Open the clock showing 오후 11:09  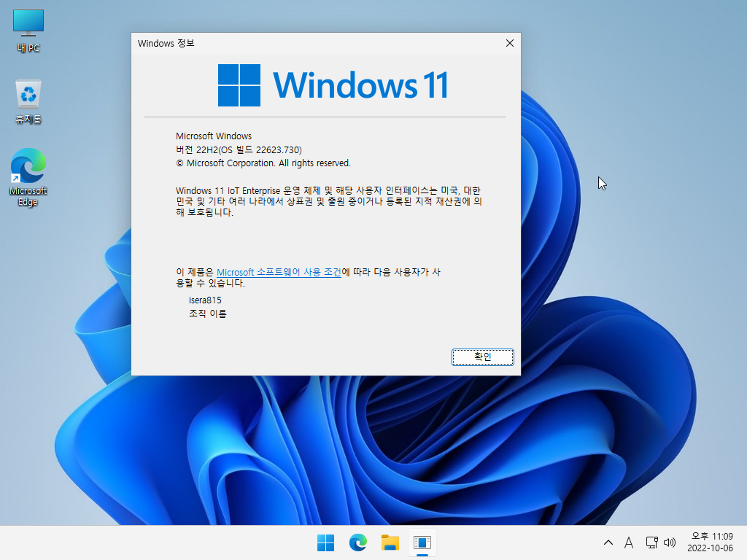coord(712,536)
